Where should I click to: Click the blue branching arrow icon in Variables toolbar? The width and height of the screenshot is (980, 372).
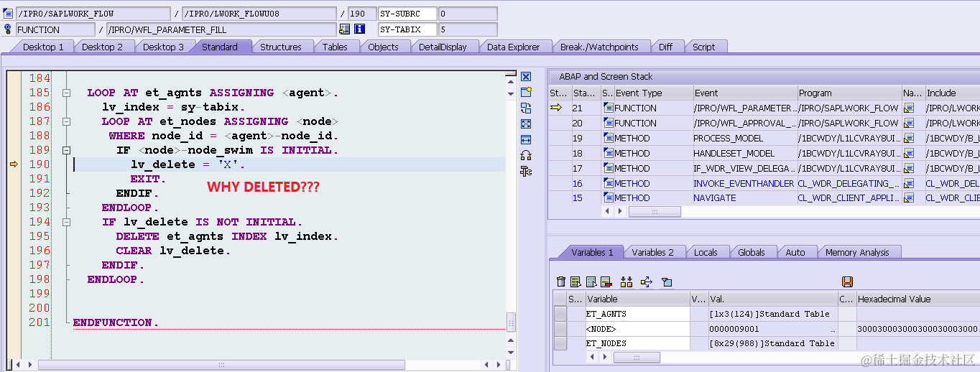(x=646, y=282)
